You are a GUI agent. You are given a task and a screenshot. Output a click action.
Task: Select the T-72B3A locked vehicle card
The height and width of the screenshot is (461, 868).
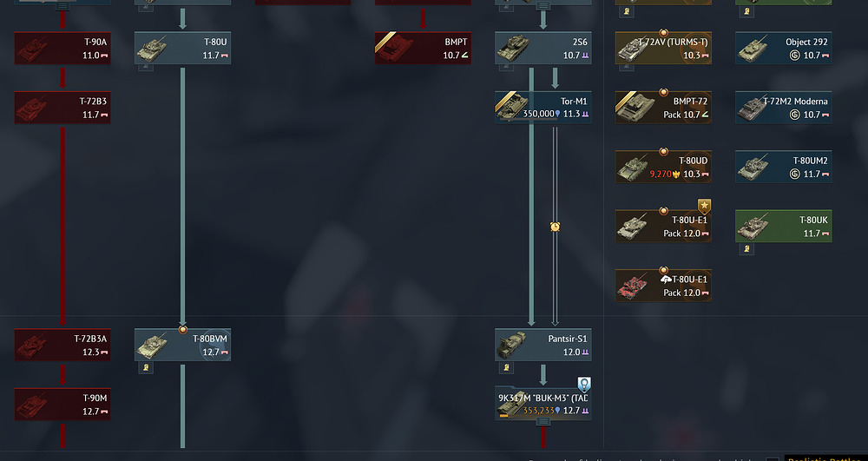click(62, 345)
